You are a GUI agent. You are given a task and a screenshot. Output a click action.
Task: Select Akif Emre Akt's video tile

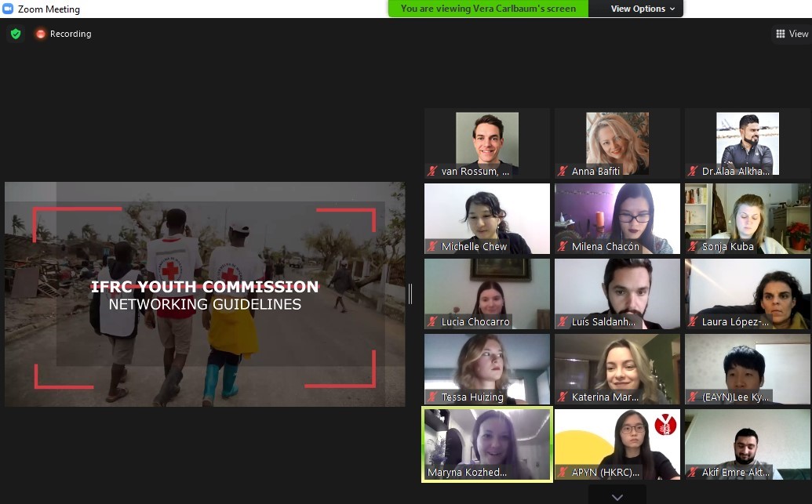[748, 444]
